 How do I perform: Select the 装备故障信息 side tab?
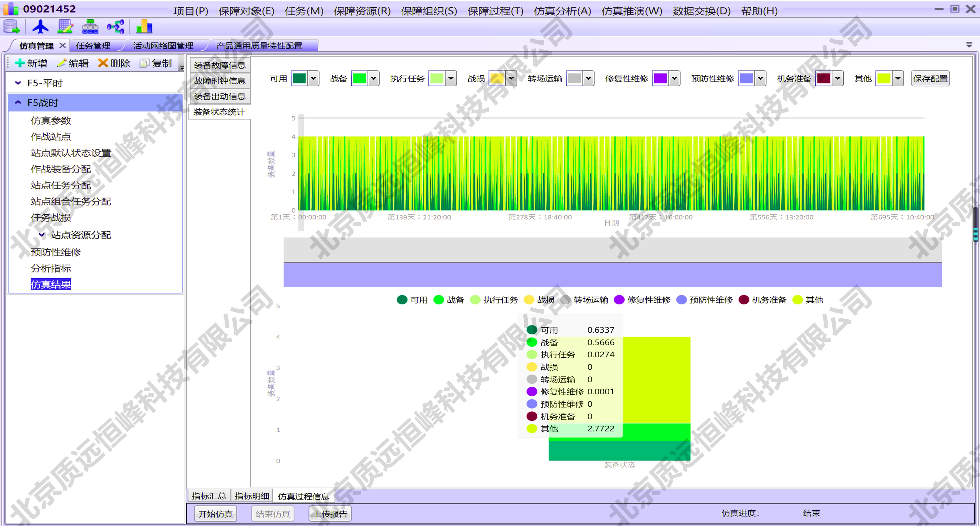coord(220,65)
